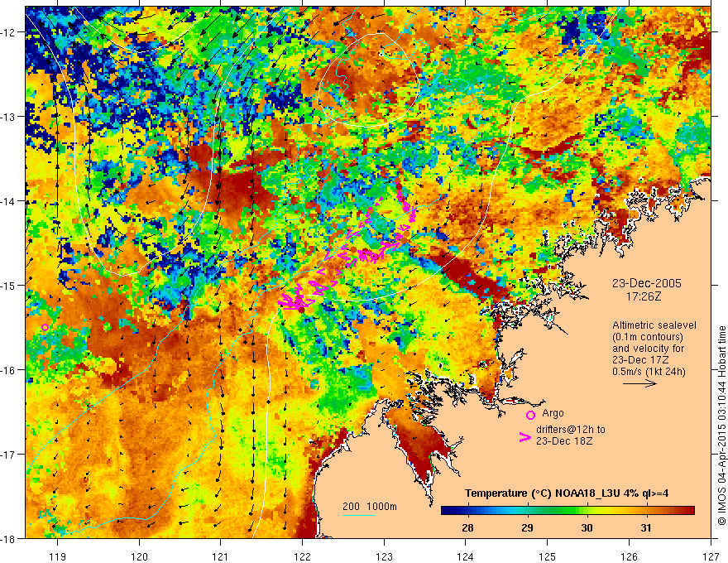This screenshot has width=728, height=563.
Task: Click the '200 1000m' depth label
Action: pyautogui.click(x=370, y=507)
